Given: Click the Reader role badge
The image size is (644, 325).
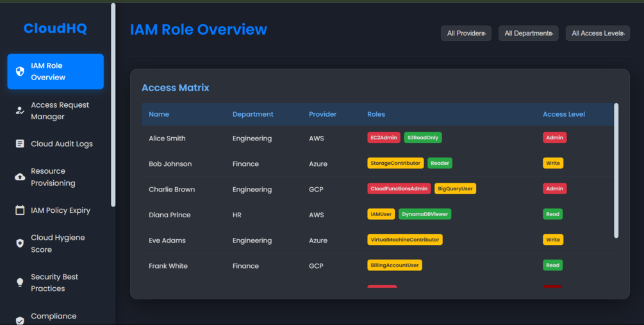Looking at the screenshot, I should (x=440, y=163).
